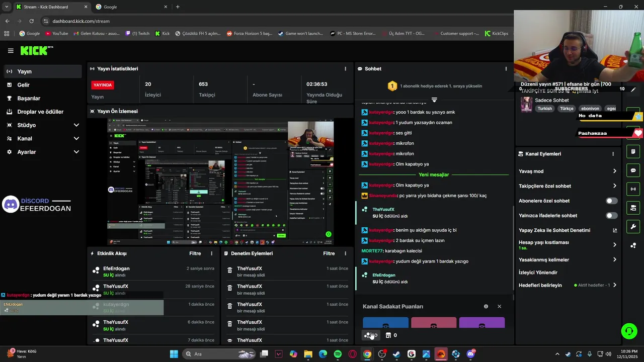Open the EA app from the taskbar
Image resolution: width=644 pixels, height=362 pixels.
tap(441, 354)
